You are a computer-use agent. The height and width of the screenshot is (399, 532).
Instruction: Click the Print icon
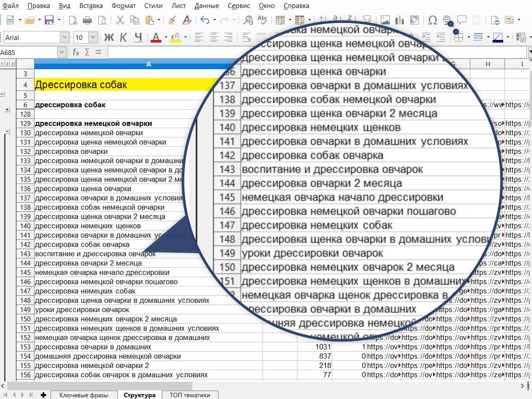pos(87,20)
